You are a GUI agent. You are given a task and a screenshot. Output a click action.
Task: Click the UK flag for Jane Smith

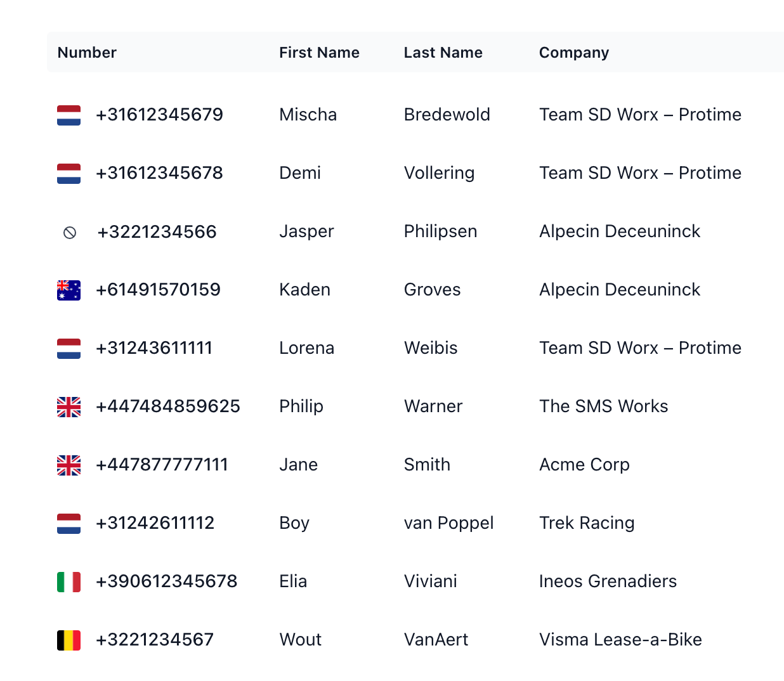point(69,465)
